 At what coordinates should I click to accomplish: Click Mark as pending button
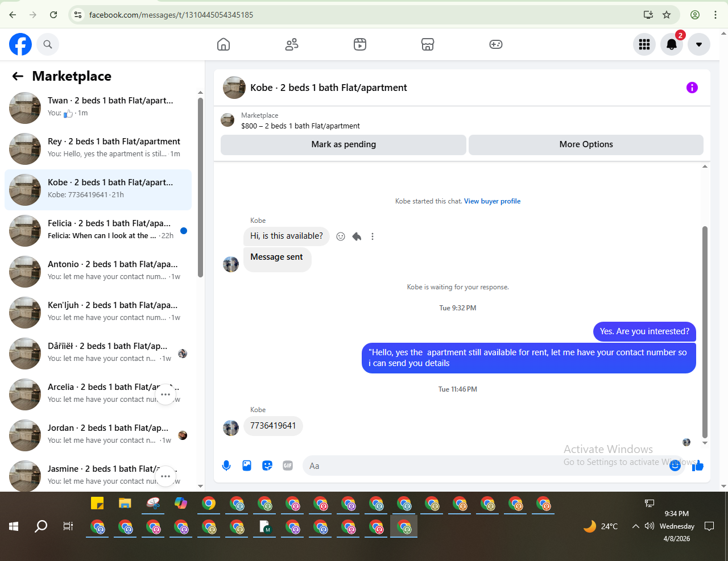[344, 144]
